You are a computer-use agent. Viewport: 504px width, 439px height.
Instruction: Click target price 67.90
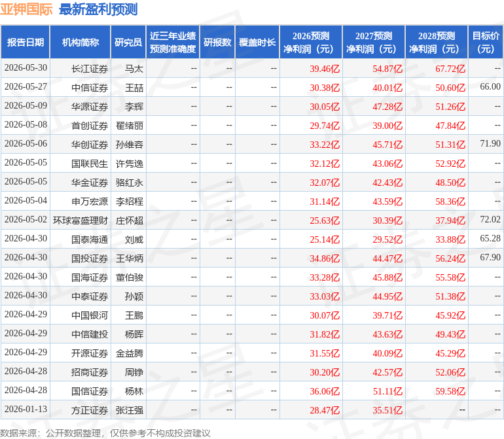(x=490, y=257)
